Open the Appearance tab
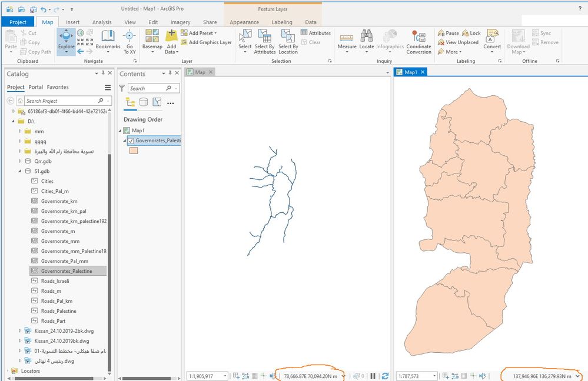The height and width of the screenshot is (381, 588). tap(244, 22)
